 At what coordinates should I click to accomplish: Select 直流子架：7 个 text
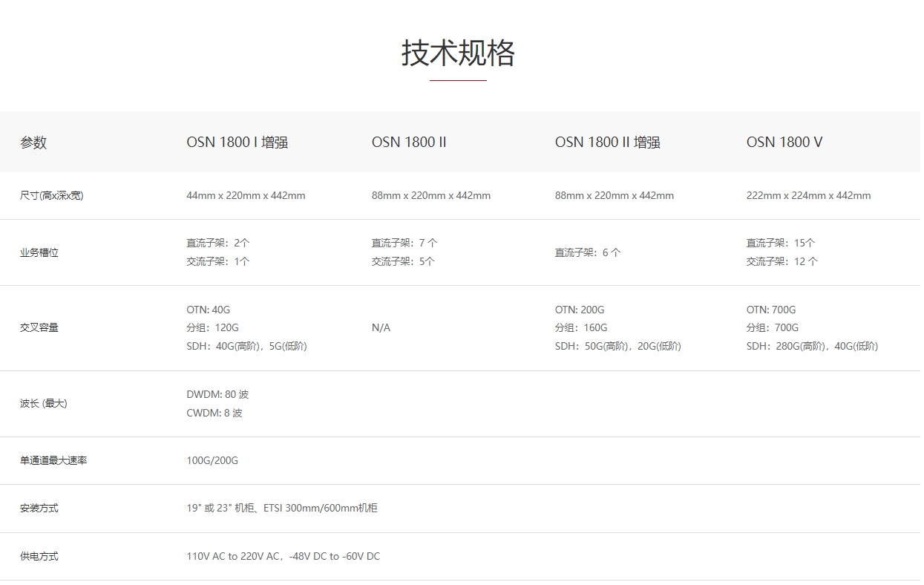(x=404, y=243)
